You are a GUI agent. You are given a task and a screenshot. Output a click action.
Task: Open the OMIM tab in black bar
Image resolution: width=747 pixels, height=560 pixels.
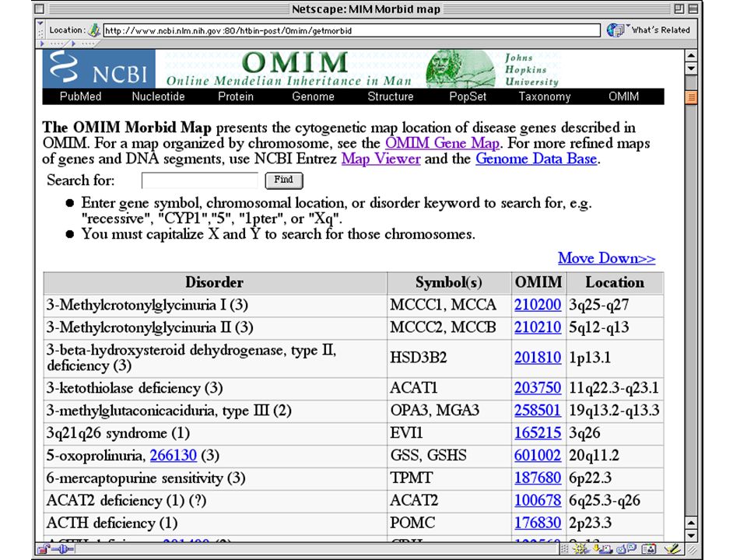click(623, 96)
